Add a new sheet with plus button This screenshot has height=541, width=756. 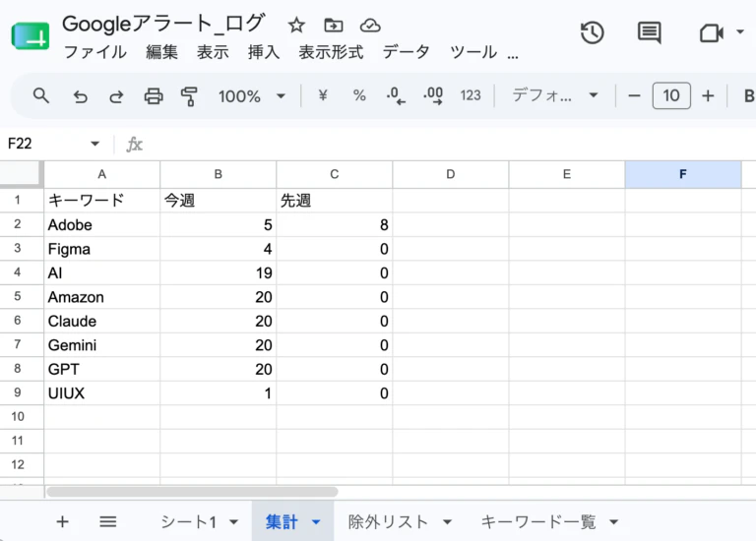point(62,521)
